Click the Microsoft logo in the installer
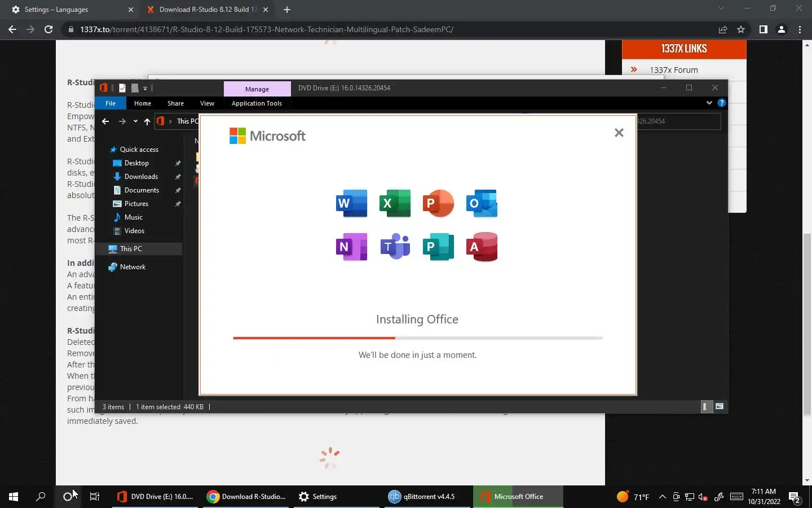 click(x=267, y=136)
